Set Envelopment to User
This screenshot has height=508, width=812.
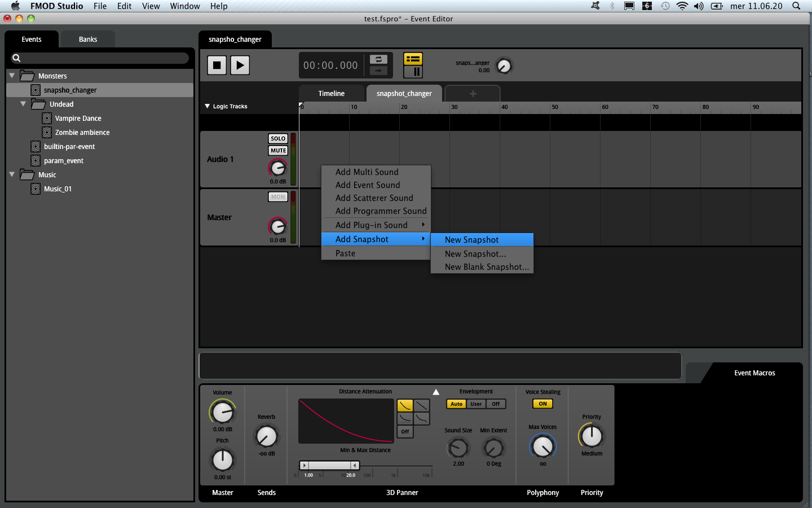coord(476,404)
